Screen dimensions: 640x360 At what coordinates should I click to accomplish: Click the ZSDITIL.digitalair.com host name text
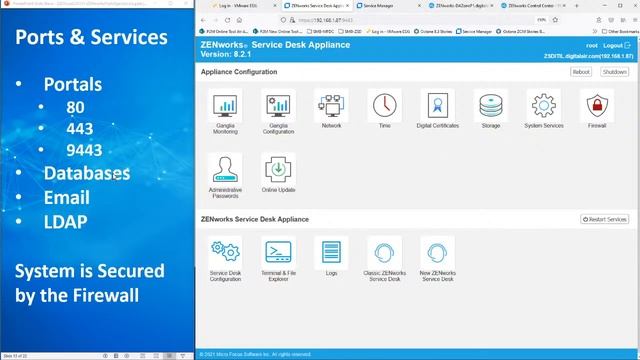coord(588,56)
